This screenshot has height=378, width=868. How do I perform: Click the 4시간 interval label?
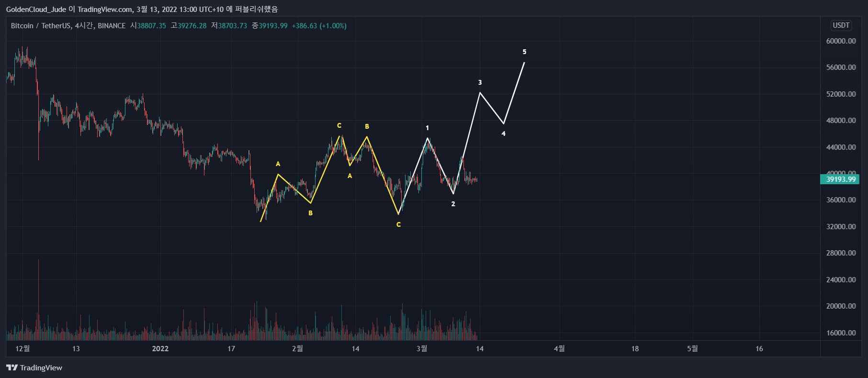(84, 26)
